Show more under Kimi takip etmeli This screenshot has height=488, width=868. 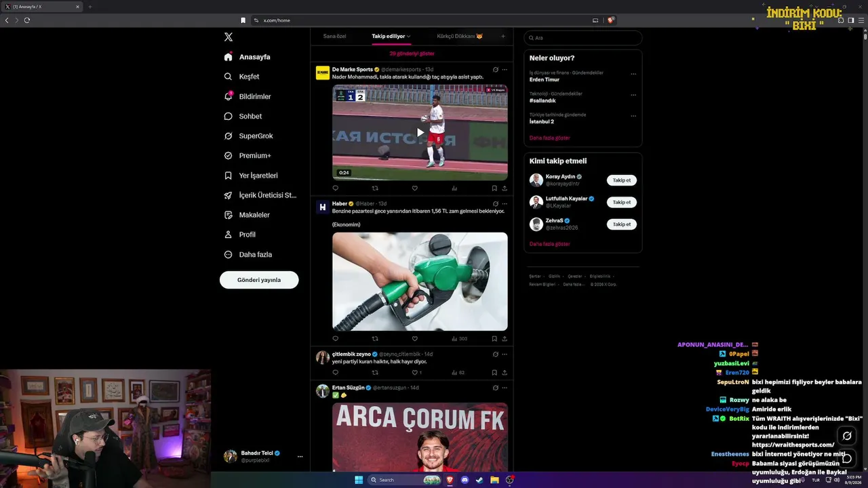coord(550,243)
